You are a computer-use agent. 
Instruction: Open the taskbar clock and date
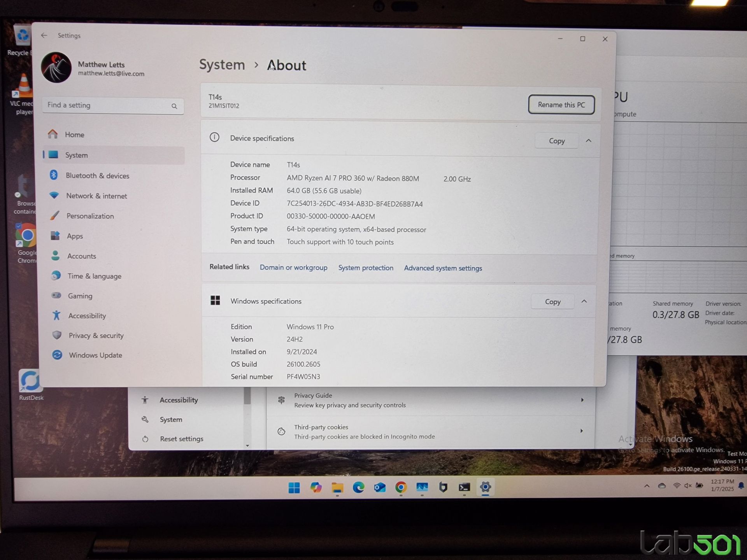722,485
